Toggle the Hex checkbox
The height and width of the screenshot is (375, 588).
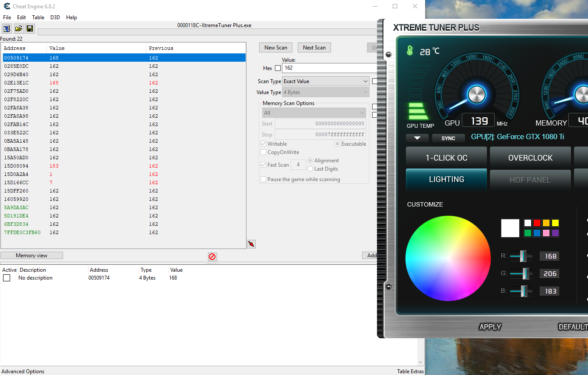point(278,68)
